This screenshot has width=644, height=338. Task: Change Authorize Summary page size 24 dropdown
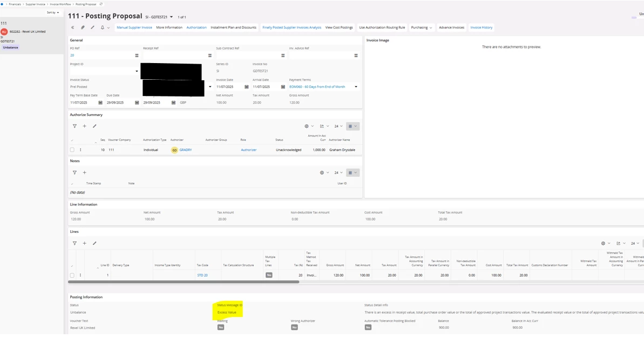(338, 126)
